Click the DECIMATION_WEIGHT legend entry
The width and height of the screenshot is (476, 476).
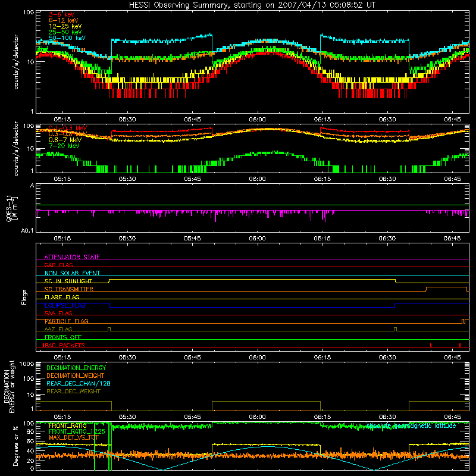coord(76,376)
